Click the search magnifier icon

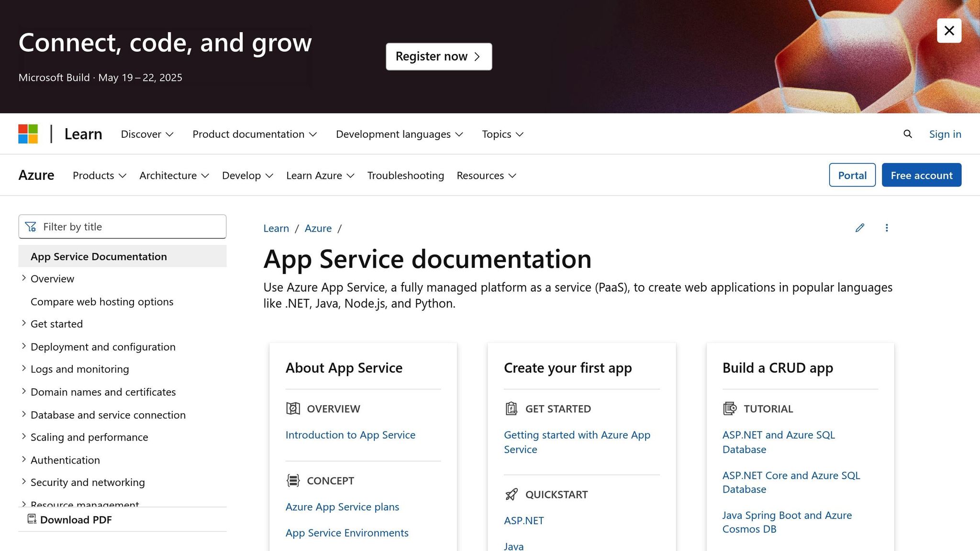click(x=907, y=134)
